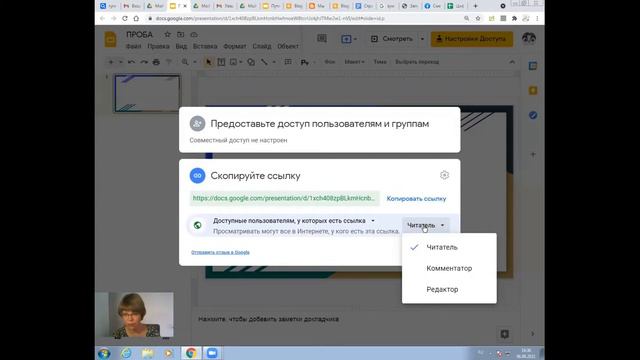Click the browser reload button
Image resolution: width=640 pixels, height=360 pixels.
pos(125,18)
